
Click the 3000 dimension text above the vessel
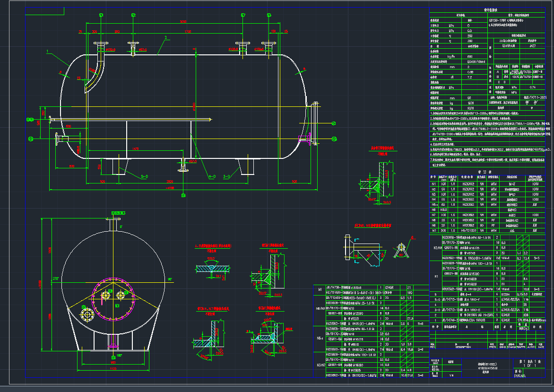click(x=182, y=22)
